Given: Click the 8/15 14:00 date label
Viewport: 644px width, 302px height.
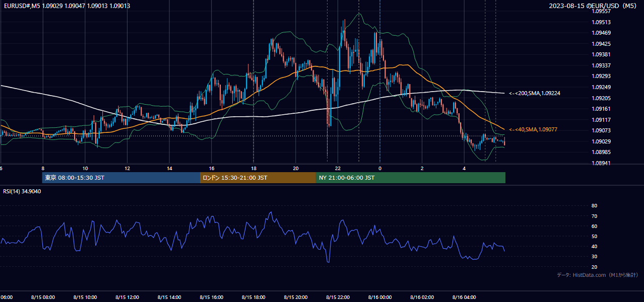Looking at the screenshot, I should click(169, 297).
